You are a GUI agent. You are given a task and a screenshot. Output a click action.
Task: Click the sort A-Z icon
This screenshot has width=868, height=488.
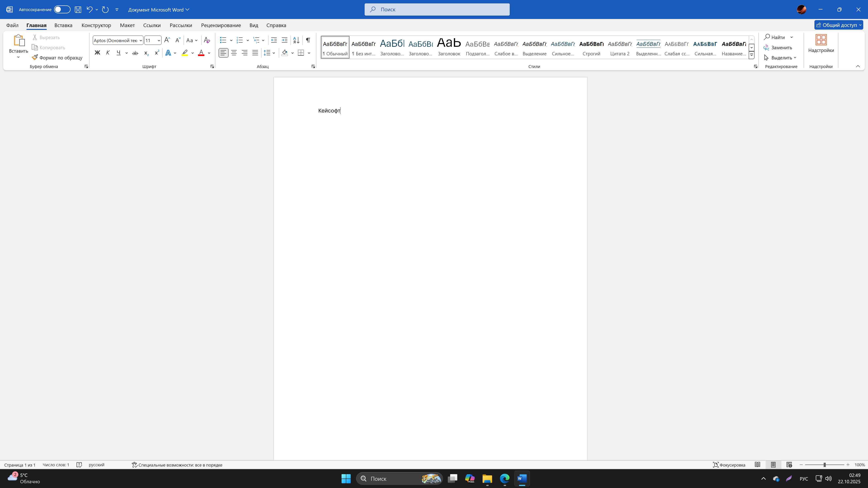point(296,40)
